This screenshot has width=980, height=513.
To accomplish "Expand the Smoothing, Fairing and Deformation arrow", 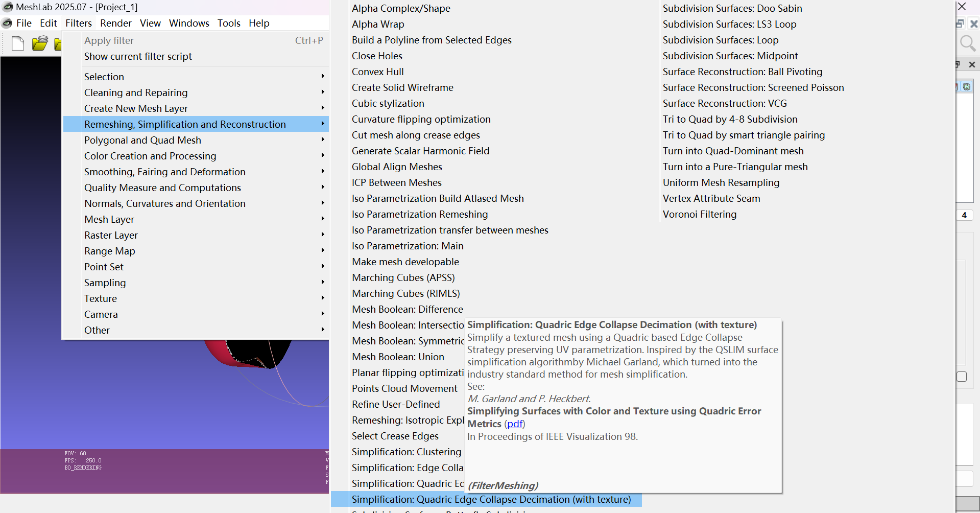I will click(x=323, y=171).
